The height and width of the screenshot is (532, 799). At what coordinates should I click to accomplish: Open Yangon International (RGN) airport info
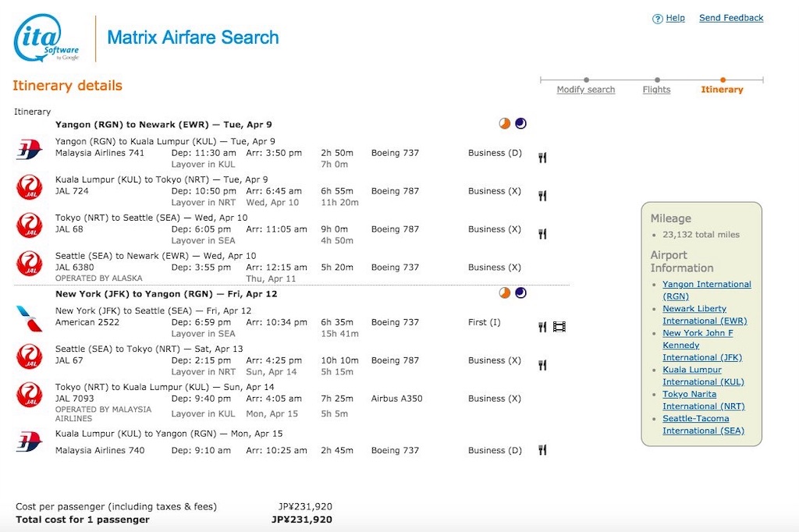click(x=707, y=290)
